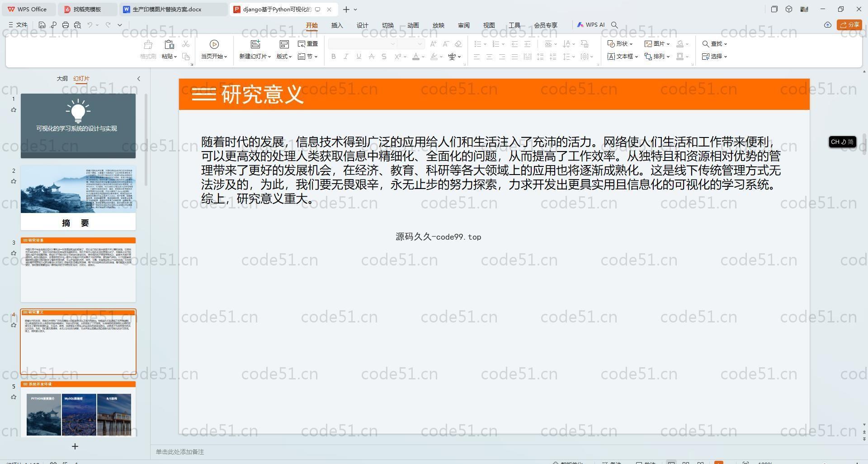This screenshot has width=868, height=464.
Task: Select slide 5 thumbnail 系统开发环境
Action: pos(78,409)
